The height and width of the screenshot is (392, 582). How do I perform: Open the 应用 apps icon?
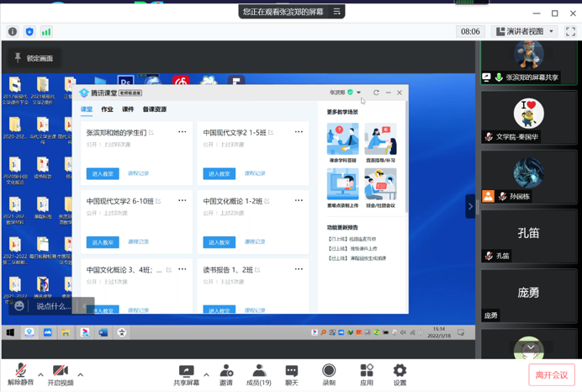tap(367, 373)
